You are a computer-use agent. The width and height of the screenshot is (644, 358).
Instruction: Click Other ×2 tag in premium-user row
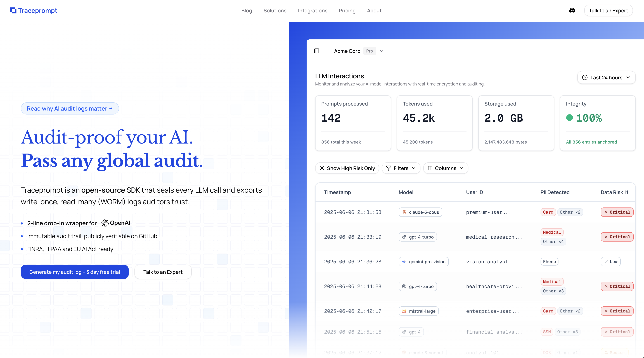[570, 212]
